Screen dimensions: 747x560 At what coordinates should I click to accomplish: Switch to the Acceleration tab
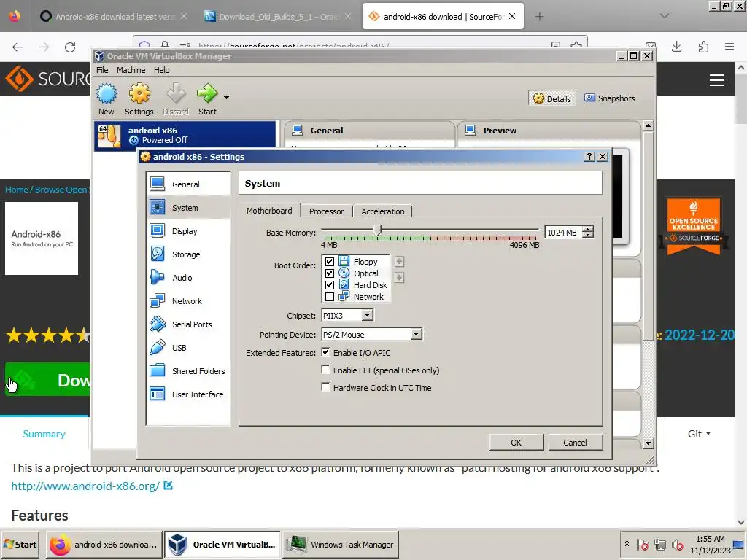[382, 211]
